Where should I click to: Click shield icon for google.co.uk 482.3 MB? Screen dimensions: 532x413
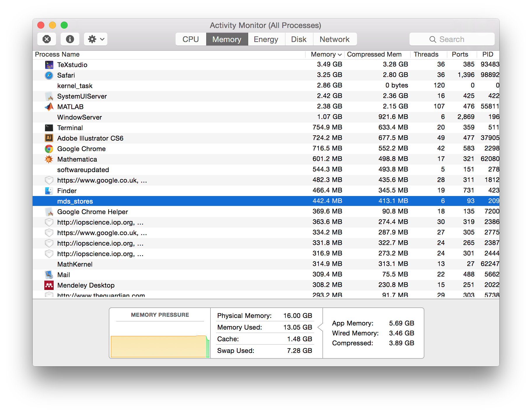49,180
